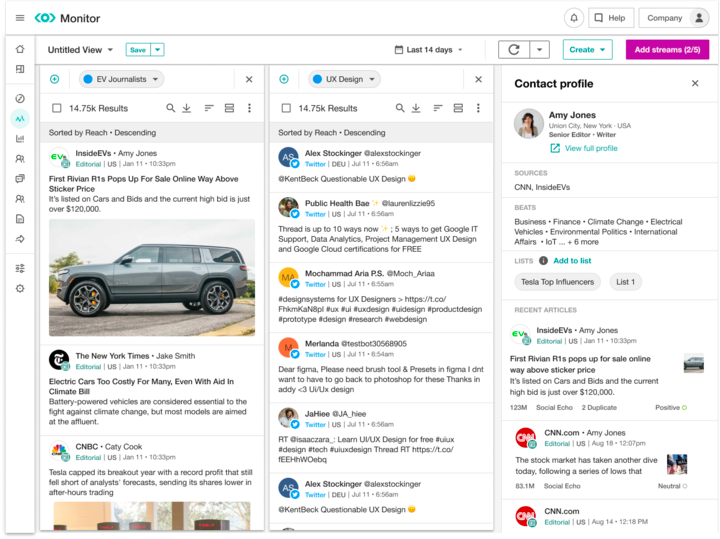Viewport: 720px width, 539px height.
Task: Open the Public Health Bae tweet
Action: pos(381,227)
